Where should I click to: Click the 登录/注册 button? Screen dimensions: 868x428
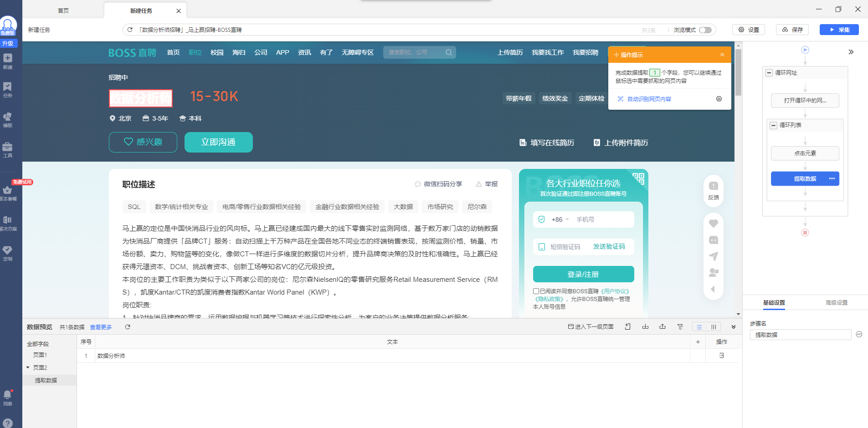click(584, 274)
